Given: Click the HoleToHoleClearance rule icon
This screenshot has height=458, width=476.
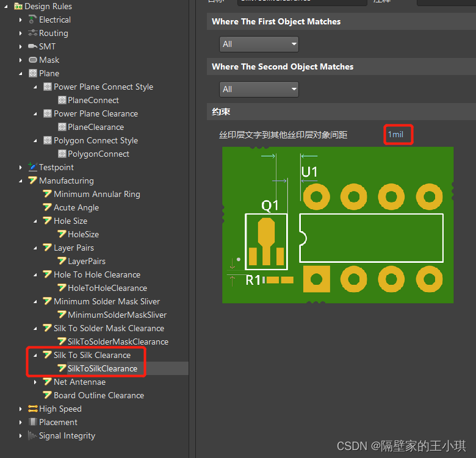Looking at the screenshot, I should pyautogui.click(x=62, y=287).
